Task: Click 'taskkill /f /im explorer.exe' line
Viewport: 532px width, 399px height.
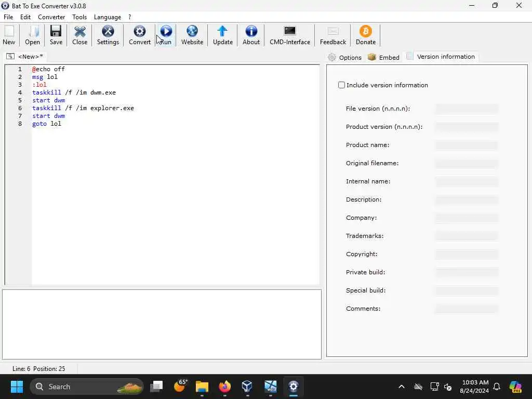Action: click(83, 108)
